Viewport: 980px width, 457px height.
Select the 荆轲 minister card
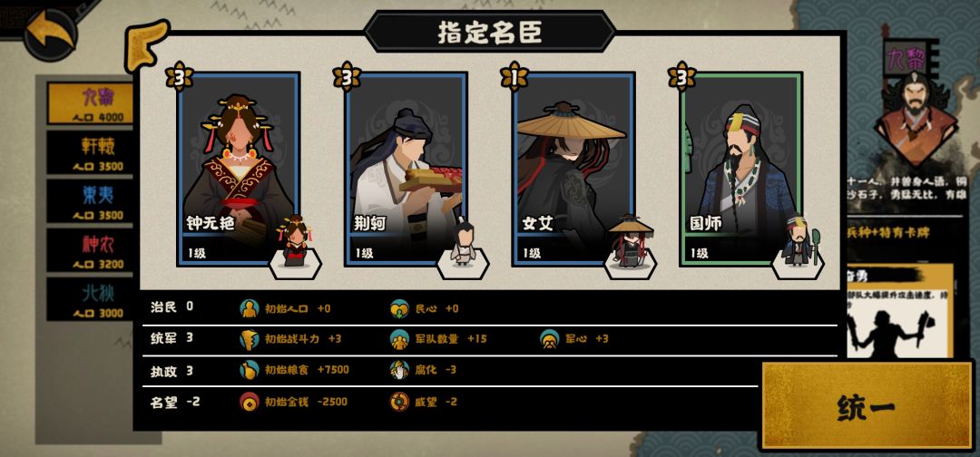(406, 169)
